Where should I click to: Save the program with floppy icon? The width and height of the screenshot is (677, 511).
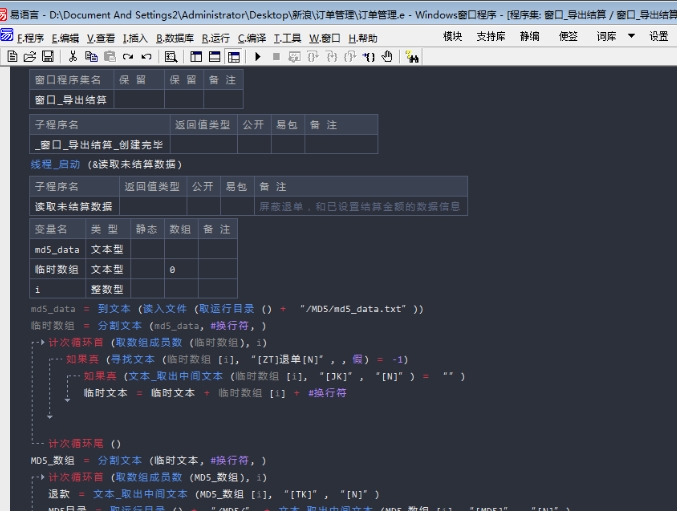(47, 57)
